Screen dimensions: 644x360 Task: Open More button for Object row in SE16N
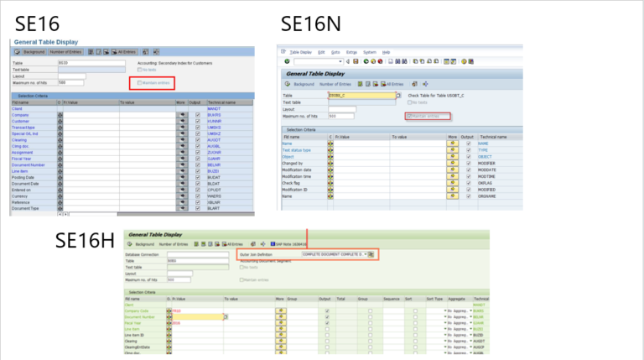coord(452,157)
